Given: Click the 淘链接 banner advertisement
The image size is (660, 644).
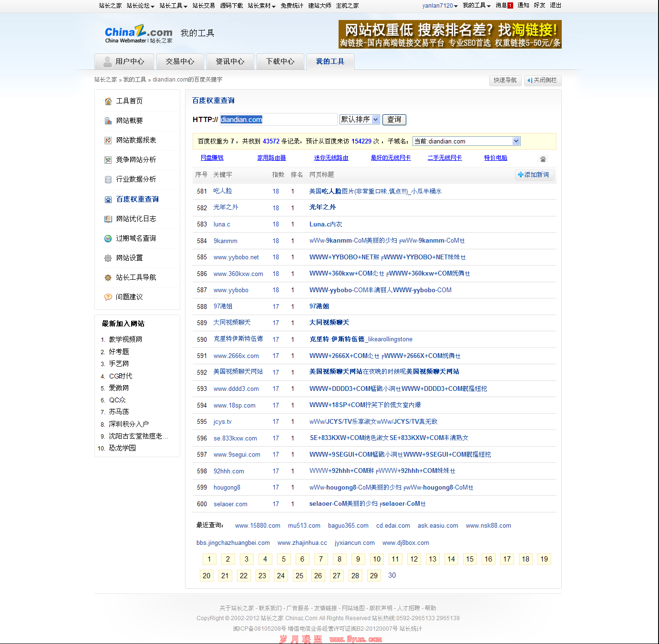Looking at the screenshot, I should pos(450,34).
